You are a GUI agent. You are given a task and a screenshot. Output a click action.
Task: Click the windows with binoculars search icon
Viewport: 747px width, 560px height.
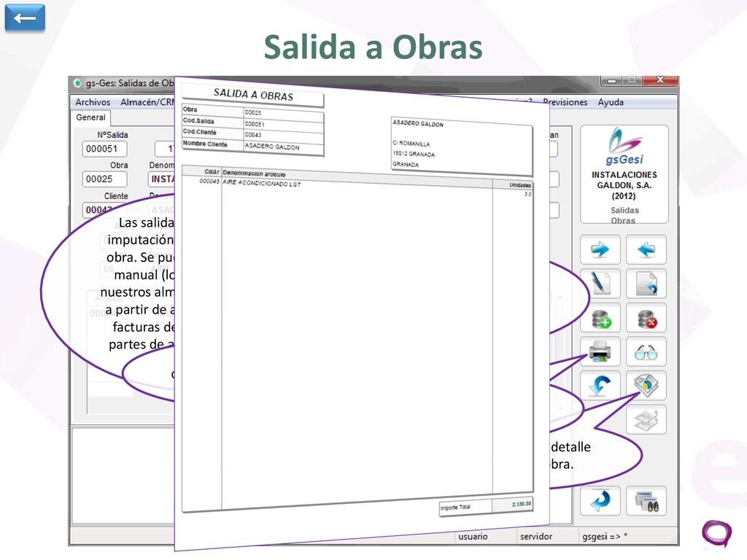click(x=646, y=501)
